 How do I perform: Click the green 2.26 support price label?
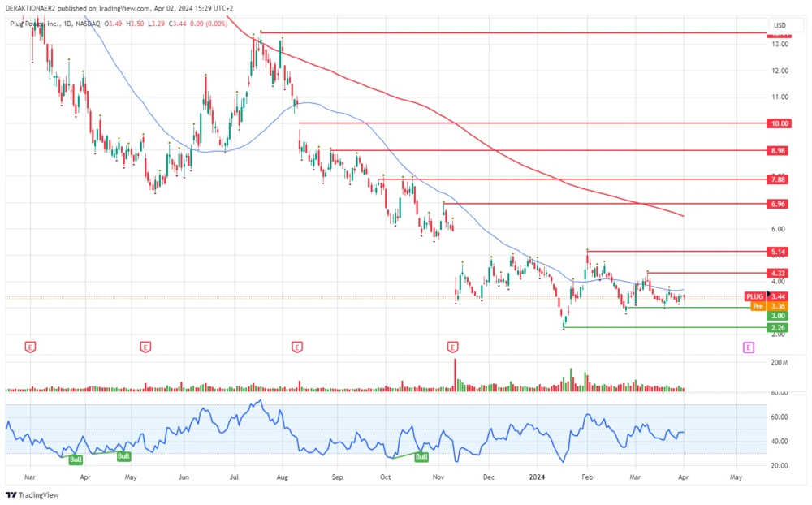point(779,327)
